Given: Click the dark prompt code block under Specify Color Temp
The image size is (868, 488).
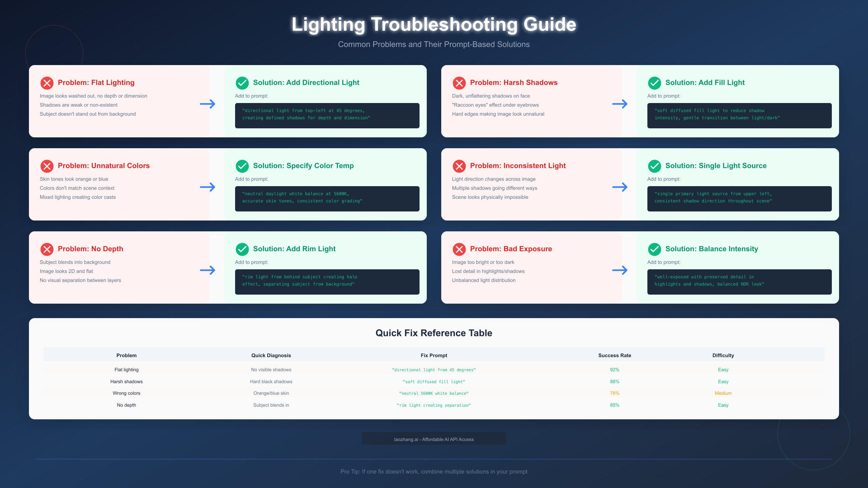Looking at the screenshot, I should click(327, 199).
